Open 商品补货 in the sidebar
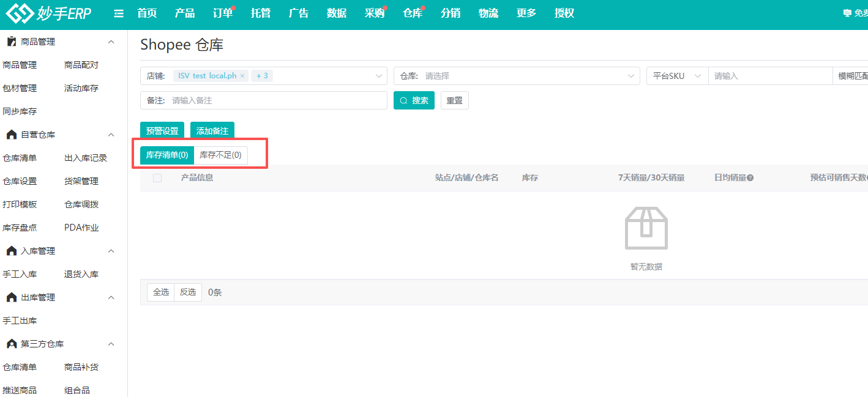Viewport: 868px width, 397px height. point(81,367)
